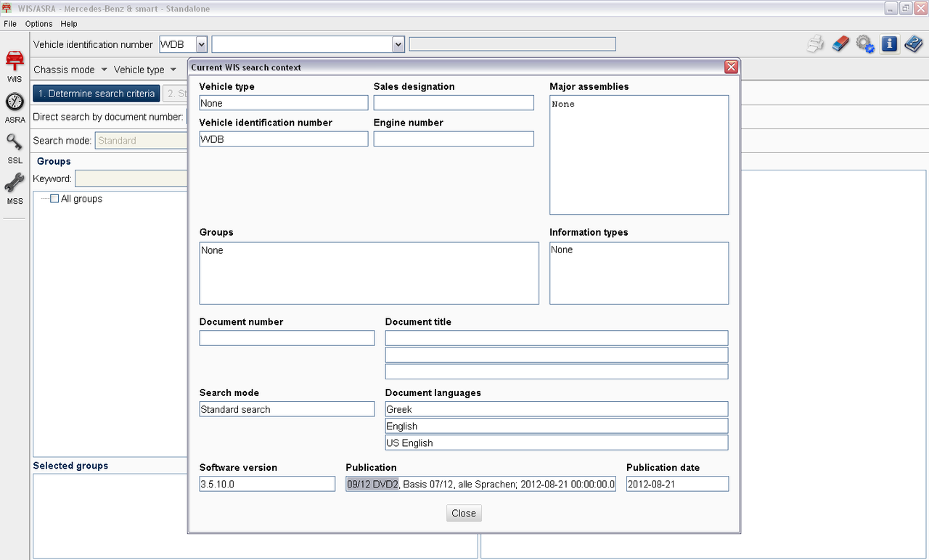This screenshot has height=560, width=929.
Task: Click the US English document language entry
Action: tap(557, 442)
